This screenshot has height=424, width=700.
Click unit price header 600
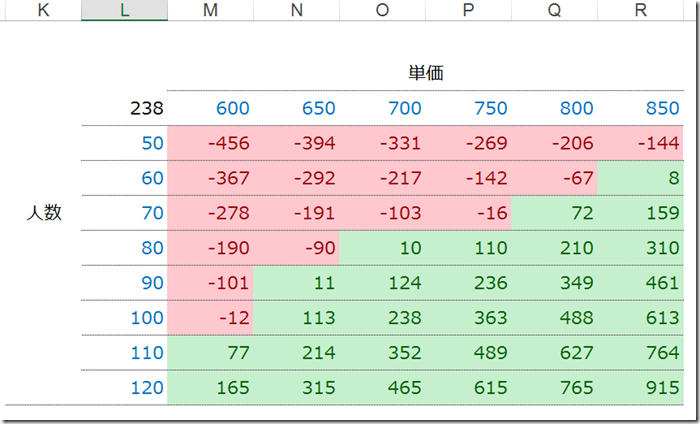point(210,108)
